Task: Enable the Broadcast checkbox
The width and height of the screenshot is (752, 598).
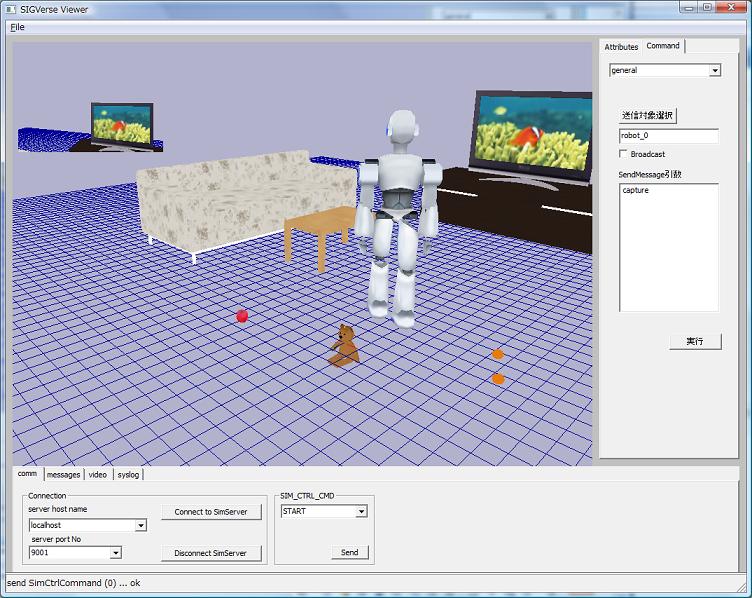Action: point(624,155)
